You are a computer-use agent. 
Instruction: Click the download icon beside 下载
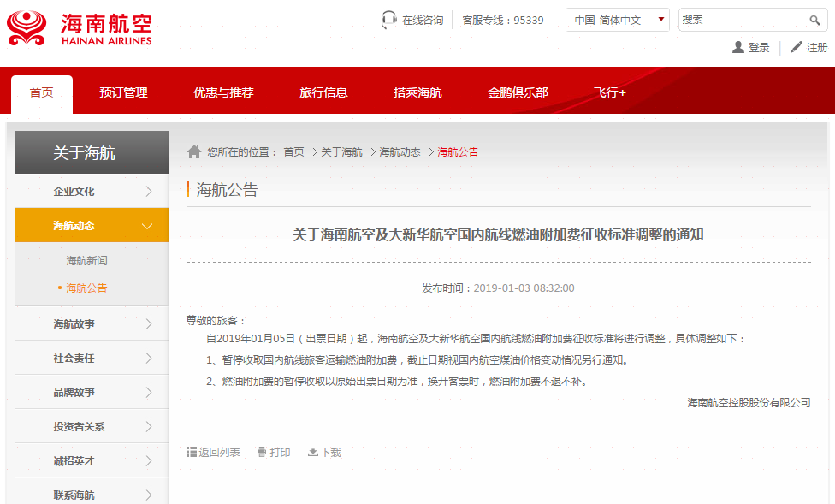(313, 452)
